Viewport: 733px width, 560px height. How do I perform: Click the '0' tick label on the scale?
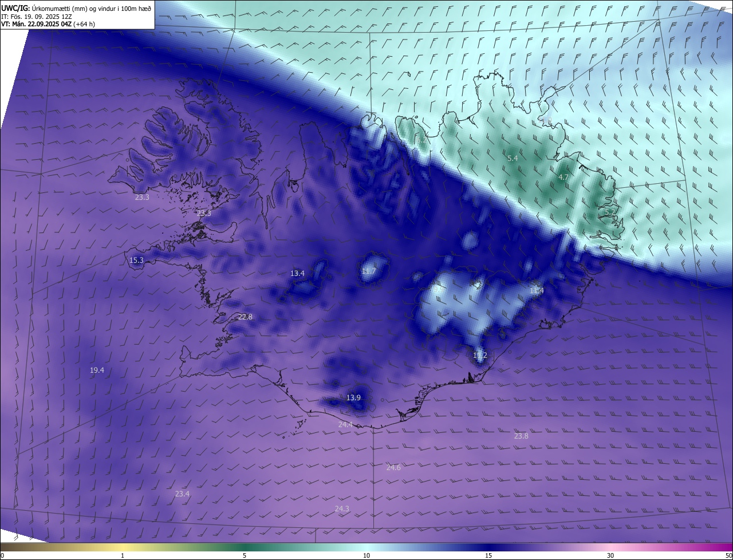[2, 555]
